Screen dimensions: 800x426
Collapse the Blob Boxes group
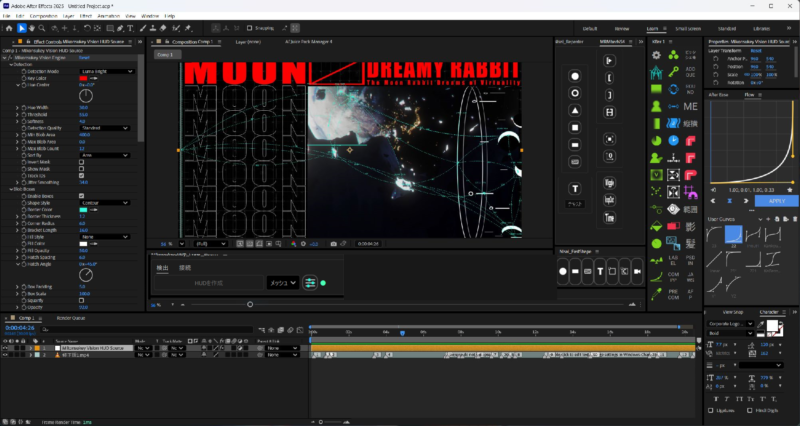tap(11, 189)
